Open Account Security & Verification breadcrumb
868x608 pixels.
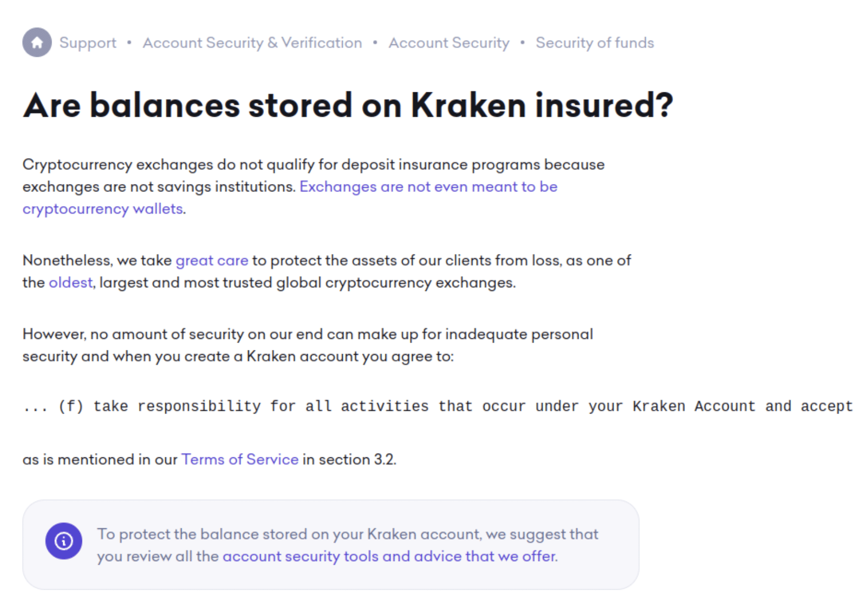tap(252, 43)
